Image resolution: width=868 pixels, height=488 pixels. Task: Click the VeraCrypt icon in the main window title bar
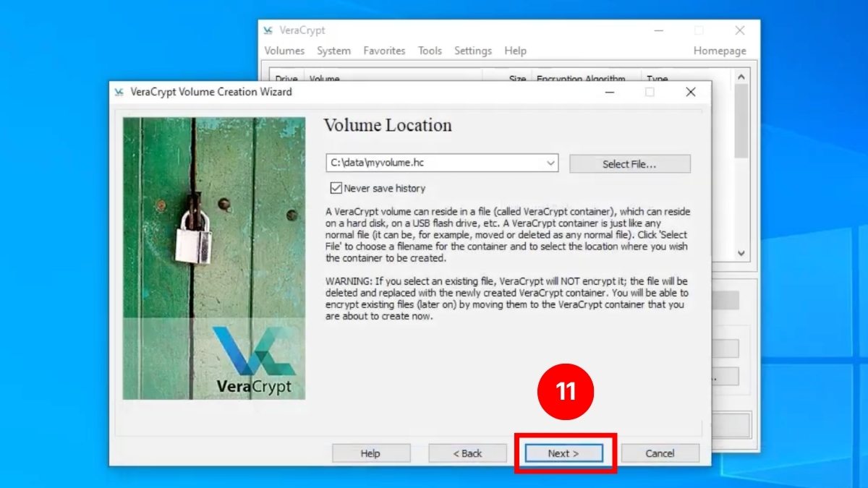coord(268,30)
